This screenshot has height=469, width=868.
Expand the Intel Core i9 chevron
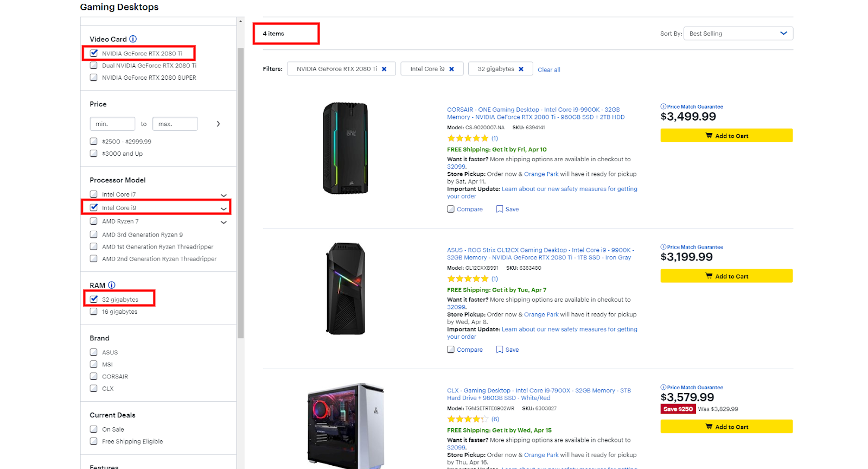click(x=224, y=208)
